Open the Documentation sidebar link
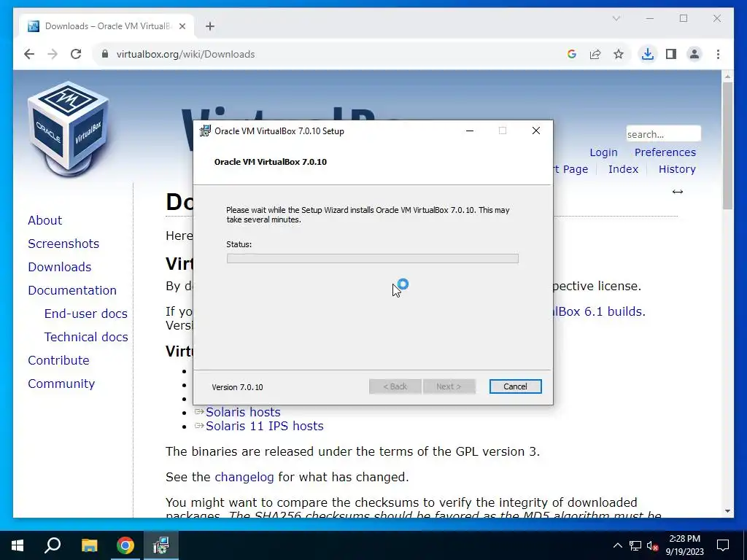Screen dimensions: 747x560 (x=72, y=290)
